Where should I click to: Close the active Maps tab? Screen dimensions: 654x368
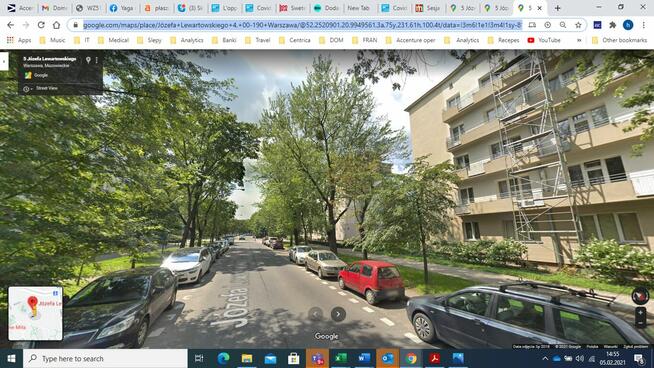[539, 8]
